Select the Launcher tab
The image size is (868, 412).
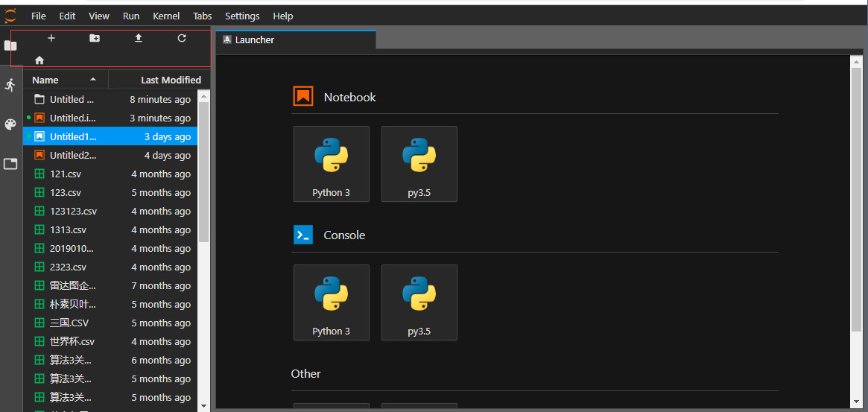point(296,40)
